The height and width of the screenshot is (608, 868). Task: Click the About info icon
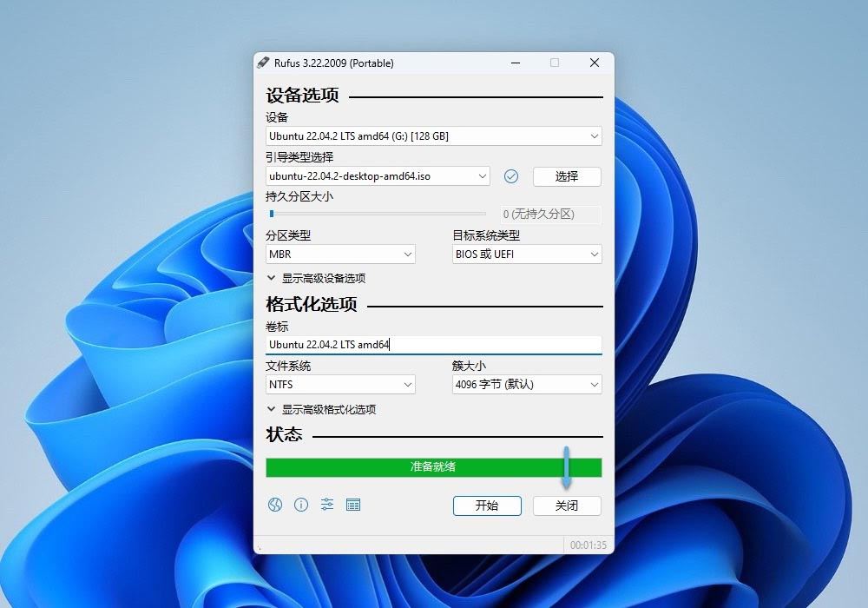(x=301, y=505)
